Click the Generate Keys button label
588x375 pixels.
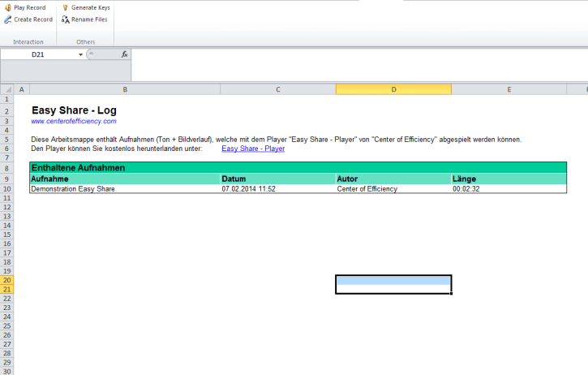coord(91,7)
